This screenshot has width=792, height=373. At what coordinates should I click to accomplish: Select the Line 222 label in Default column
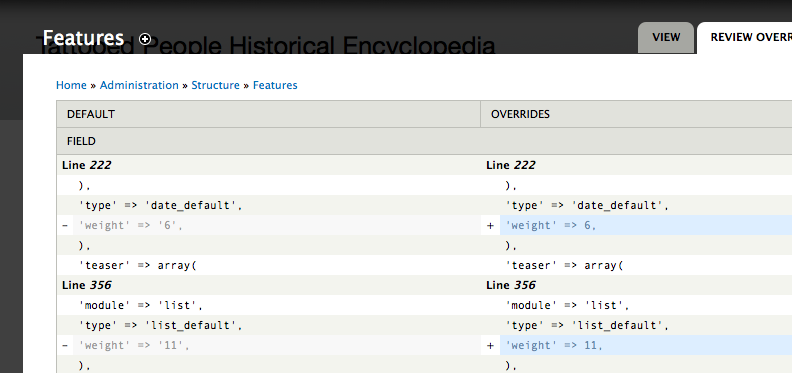pyautogui.click(x=86, y=165)
